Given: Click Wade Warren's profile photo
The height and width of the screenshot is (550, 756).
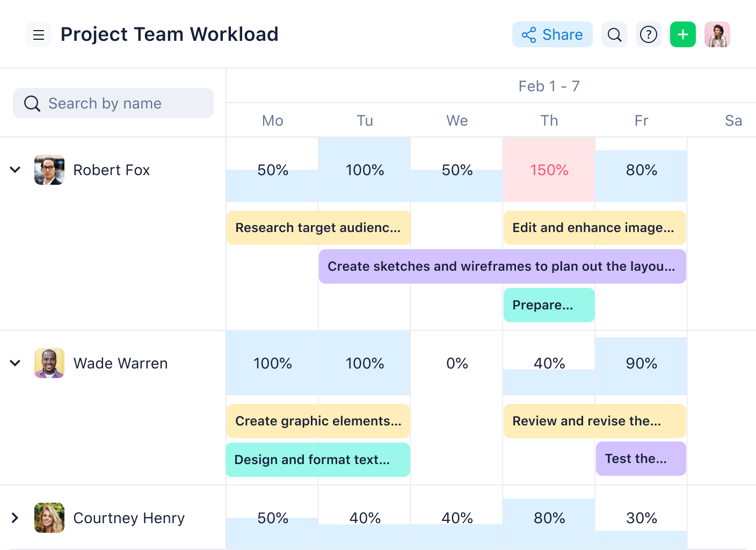Looking at the screenshot, I should 49,363.
